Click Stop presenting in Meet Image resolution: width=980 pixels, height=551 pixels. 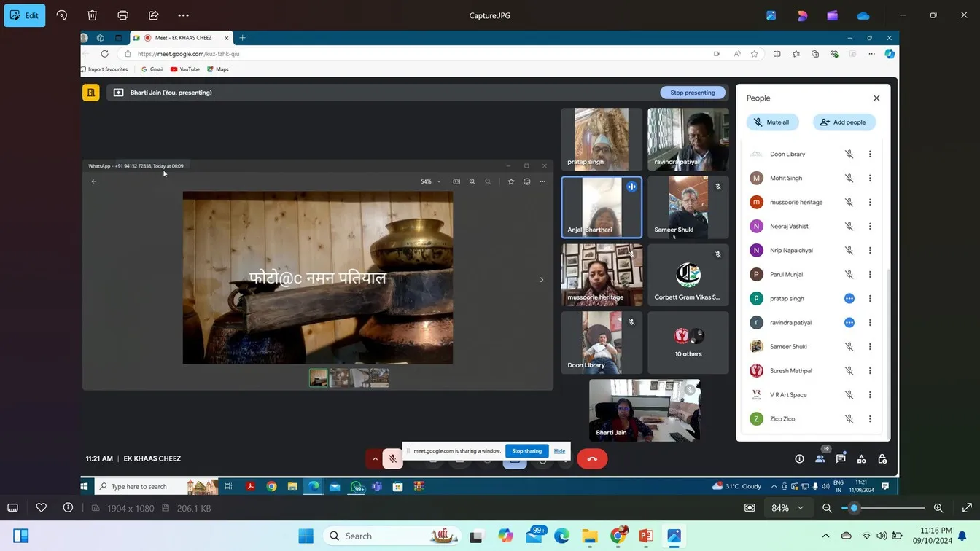pyautogui.click(x=693, y=93)
